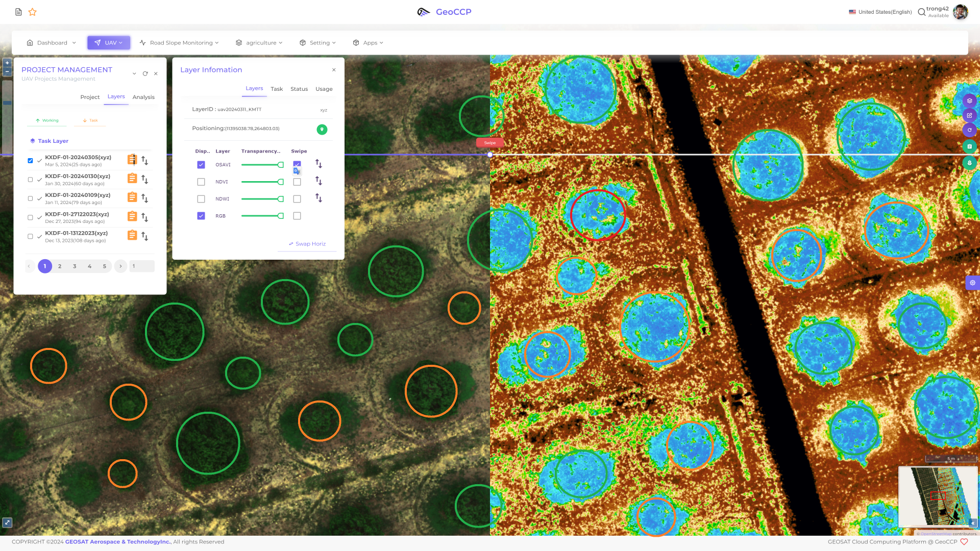Screen dimensions: 980x551
Task: Click the green positioning marker icon
Action: (322, 129)
